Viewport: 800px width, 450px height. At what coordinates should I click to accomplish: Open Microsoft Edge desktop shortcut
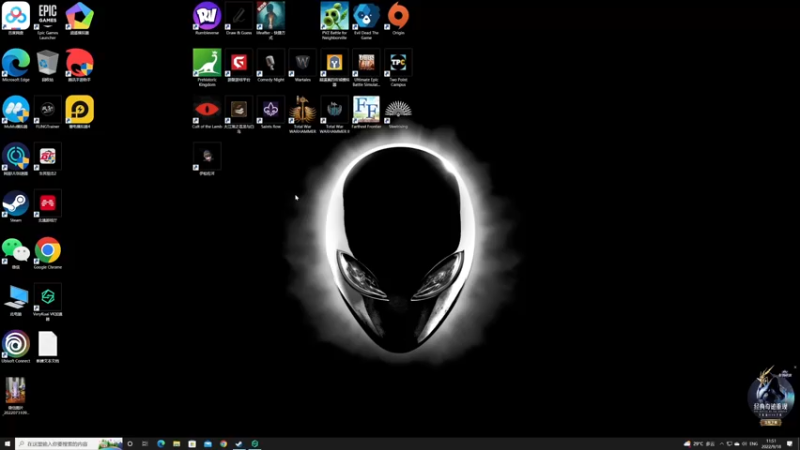[x=16, y=66]
